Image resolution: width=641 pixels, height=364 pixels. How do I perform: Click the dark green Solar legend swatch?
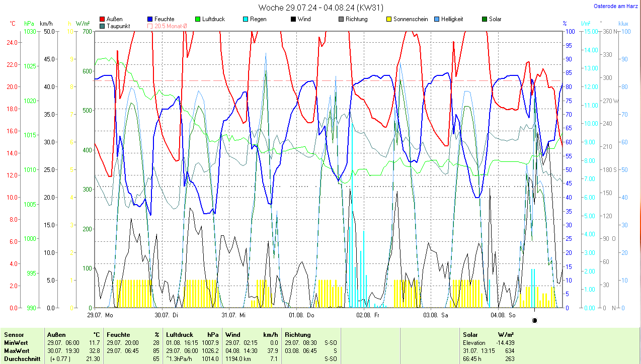point(484,19)
